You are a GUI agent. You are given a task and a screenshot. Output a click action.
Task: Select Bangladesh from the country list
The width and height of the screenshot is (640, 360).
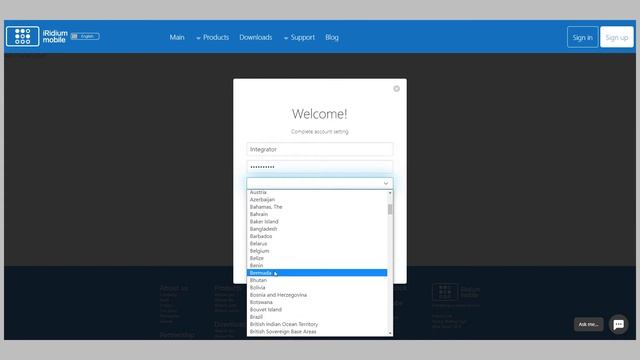pos(317,229)
